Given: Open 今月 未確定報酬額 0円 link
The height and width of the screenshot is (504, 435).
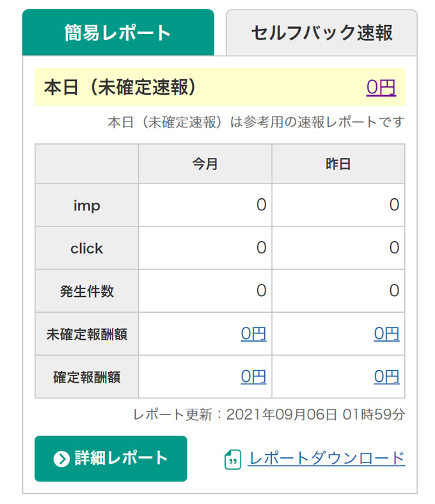Looking at the screenshot, I should [x=253, y=334].
